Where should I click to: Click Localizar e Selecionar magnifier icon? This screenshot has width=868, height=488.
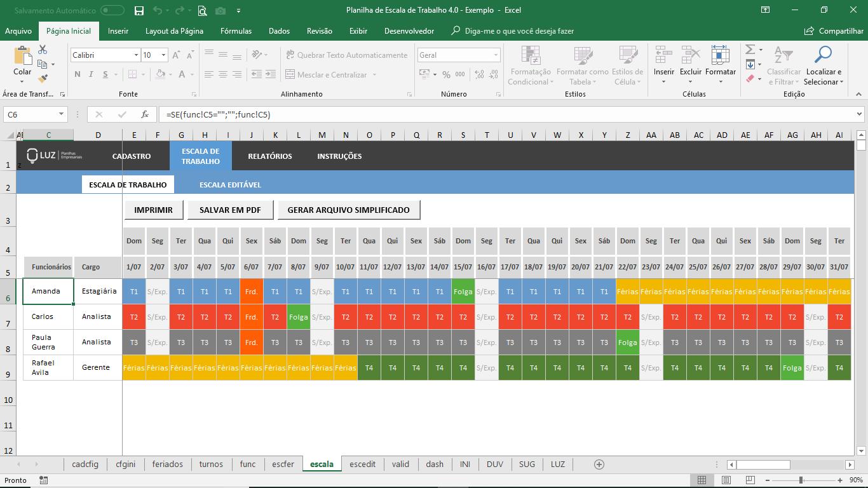(823, 55)
